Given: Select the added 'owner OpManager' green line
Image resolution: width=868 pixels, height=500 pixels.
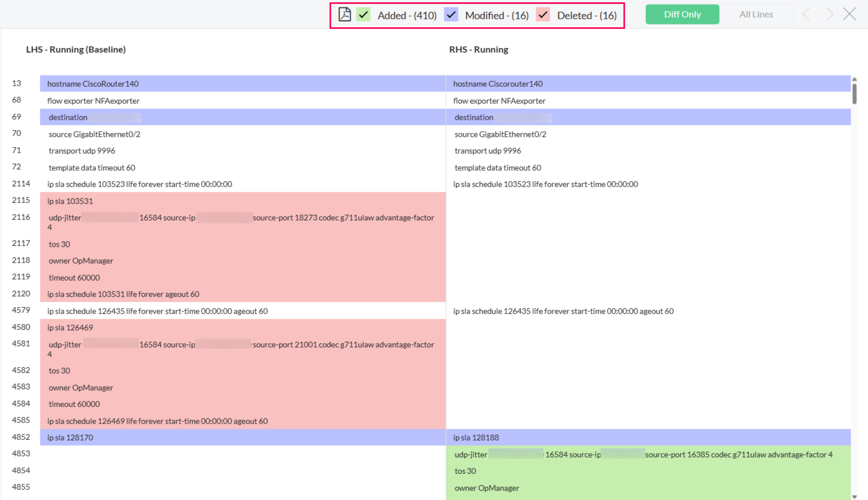Looking at the screenshot, I should 487,488.
